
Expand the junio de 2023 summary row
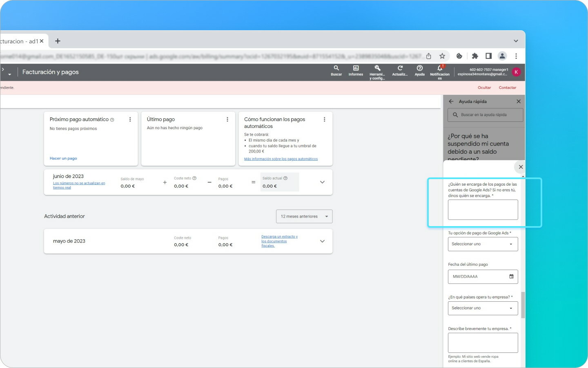[x=322, y=182]
